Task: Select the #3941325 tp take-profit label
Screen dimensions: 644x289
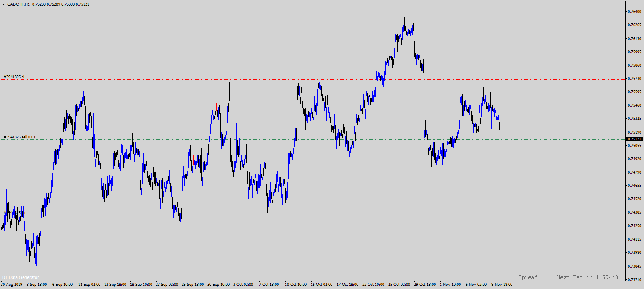Action: pyautogui.click(x=14, y=212)
